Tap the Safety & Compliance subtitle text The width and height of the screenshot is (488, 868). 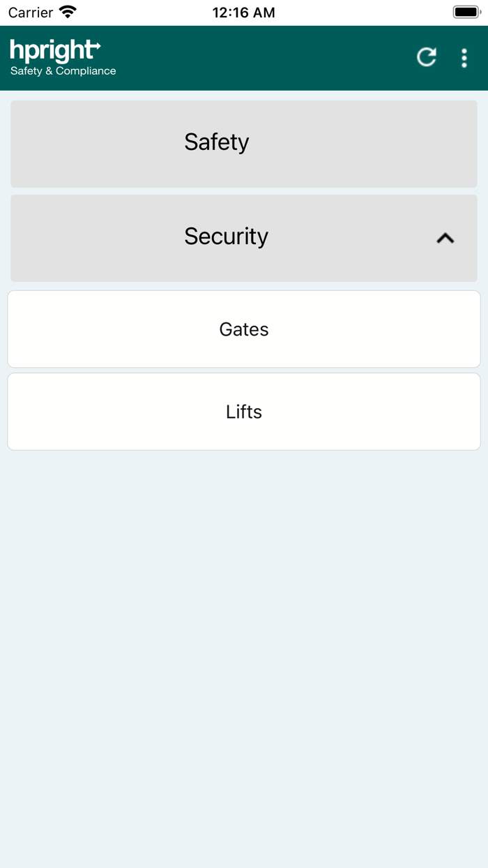coord(63,70)
